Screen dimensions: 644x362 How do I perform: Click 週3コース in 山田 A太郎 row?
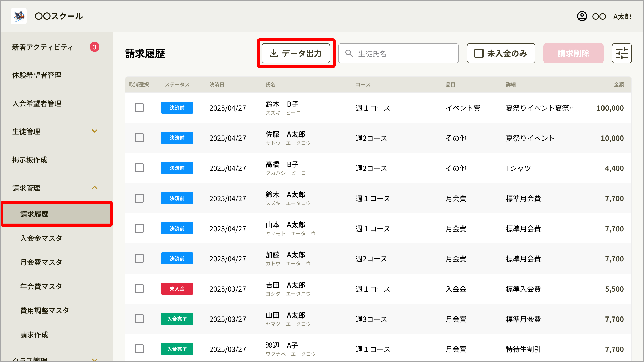(371, 319)
